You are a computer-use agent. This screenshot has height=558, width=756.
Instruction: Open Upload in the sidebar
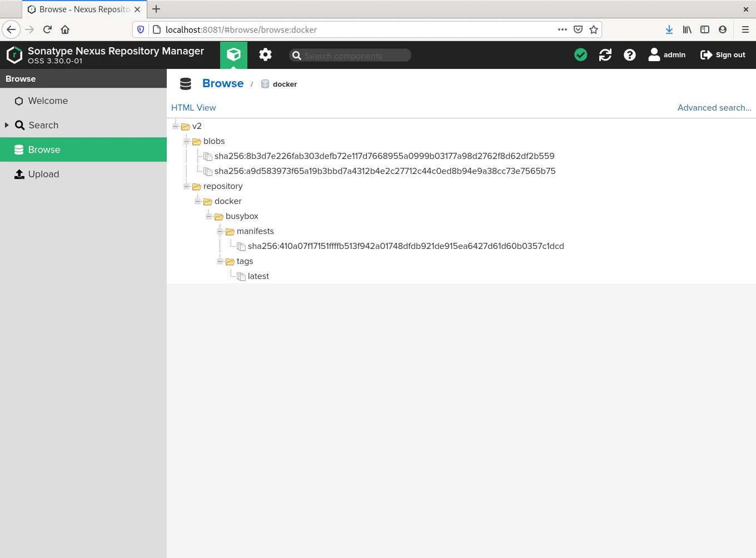click(x=43, y=174)
